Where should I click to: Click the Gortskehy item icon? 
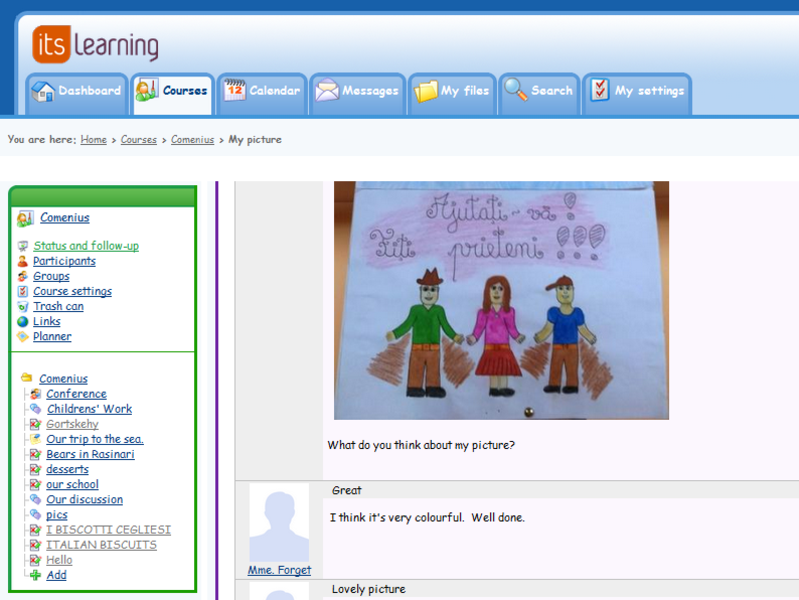tap(35, 424)
